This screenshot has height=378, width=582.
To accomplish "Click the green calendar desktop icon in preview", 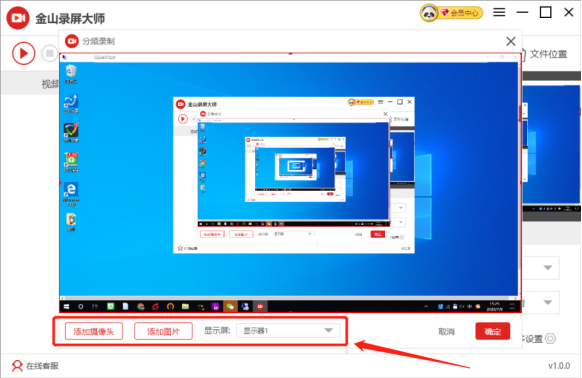I will [x=71, y=162].
